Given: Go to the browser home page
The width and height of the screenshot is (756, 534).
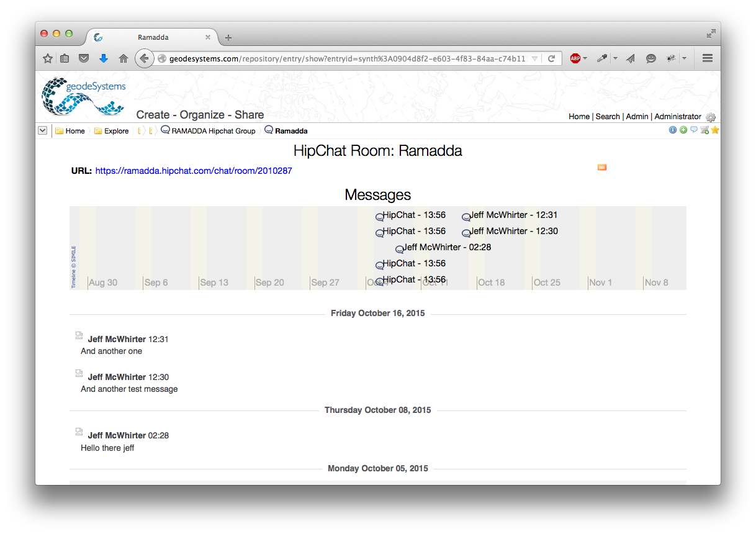Looking at the screenshot, I should (x=124, y=58).
